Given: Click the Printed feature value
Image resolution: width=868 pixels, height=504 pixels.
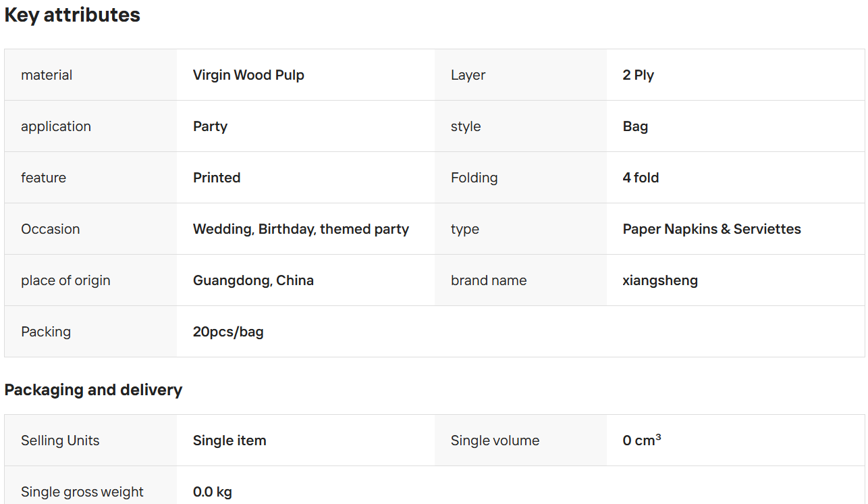Looking at the screenshot, I should [x=217, y=178].
